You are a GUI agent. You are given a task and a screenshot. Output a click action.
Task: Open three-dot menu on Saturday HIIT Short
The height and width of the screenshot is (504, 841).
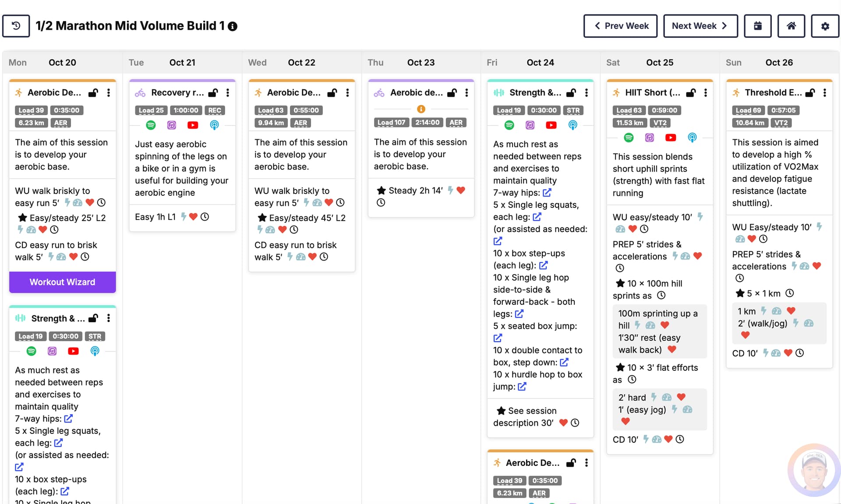pos(705,93)
